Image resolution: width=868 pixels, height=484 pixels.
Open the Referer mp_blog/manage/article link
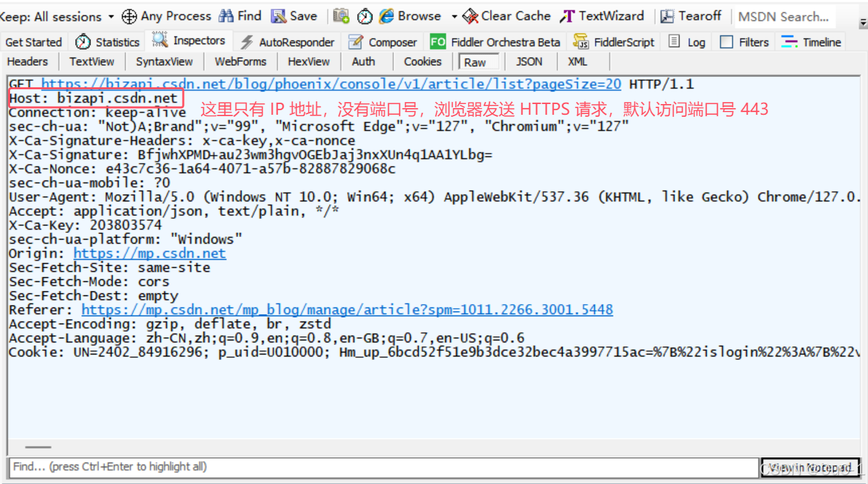click(x=347, y=310)
